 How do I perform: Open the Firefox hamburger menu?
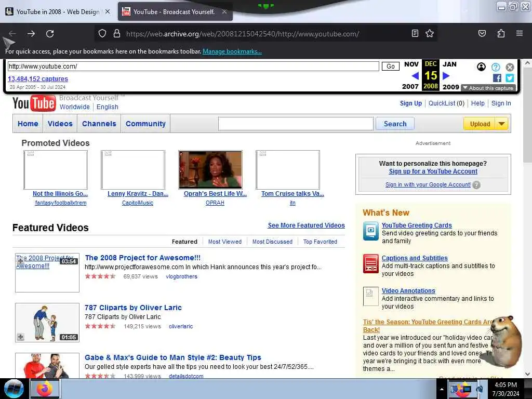tap(520, 33)
